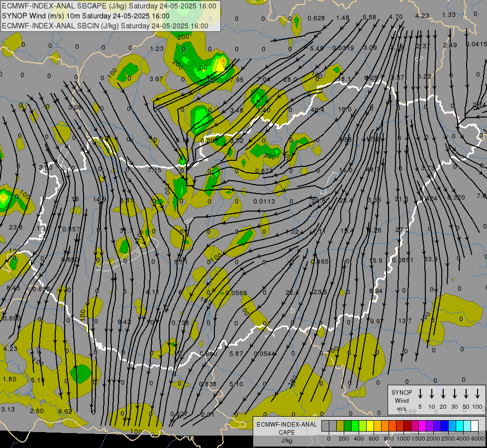The image size is (487, 448).
Task: Click the 0.0544 value on the map
Action: tap(264, 354)
